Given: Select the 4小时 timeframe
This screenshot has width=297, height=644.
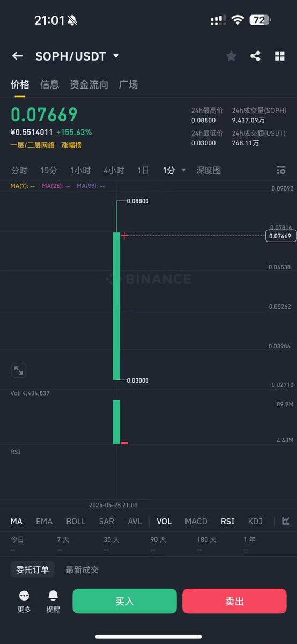Looking at the screenshot, I should [x=114, y=170].
